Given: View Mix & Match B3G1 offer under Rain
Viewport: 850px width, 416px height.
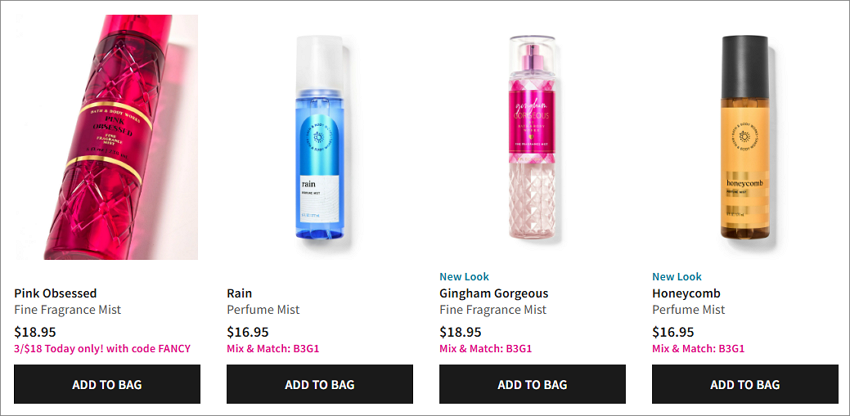Looking at the screenshot, I should [x=273, y=348].
